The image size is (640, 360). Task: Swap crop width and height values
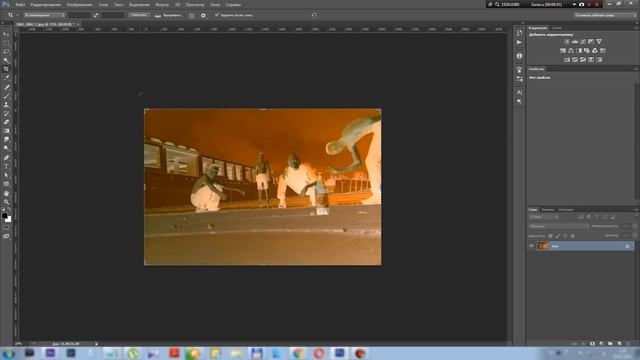click(96, 15)
